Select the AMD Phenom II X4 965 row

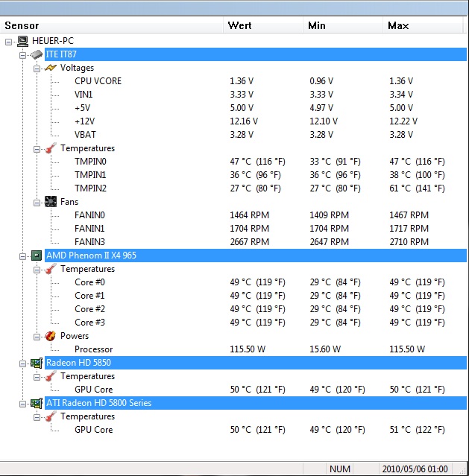[x=256, y=256]
